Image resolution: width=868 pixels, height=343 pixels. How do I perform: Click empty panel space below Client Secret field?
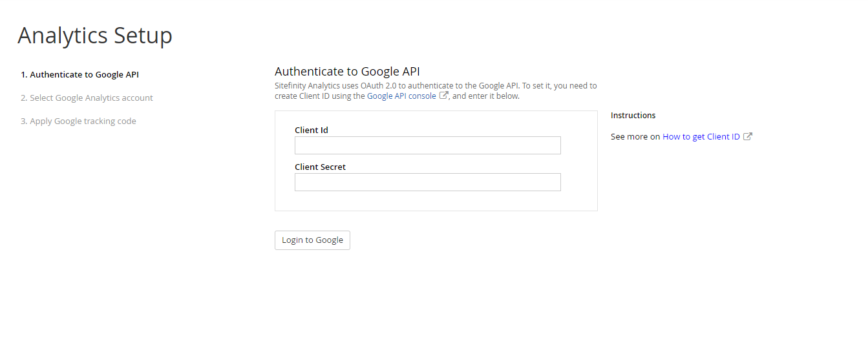[436, 201]
